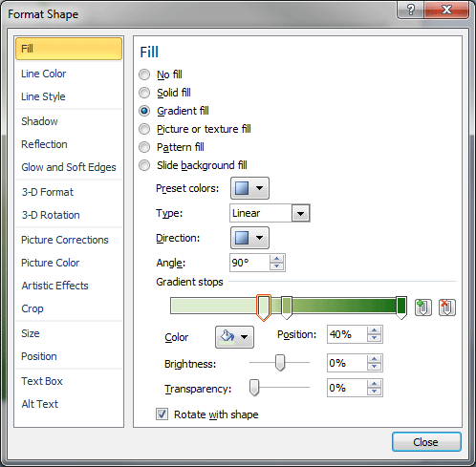The height and width of the screenshot is (467, 476).
Task: Decrease Position percentage with down arrow
Action: point(374,338)
